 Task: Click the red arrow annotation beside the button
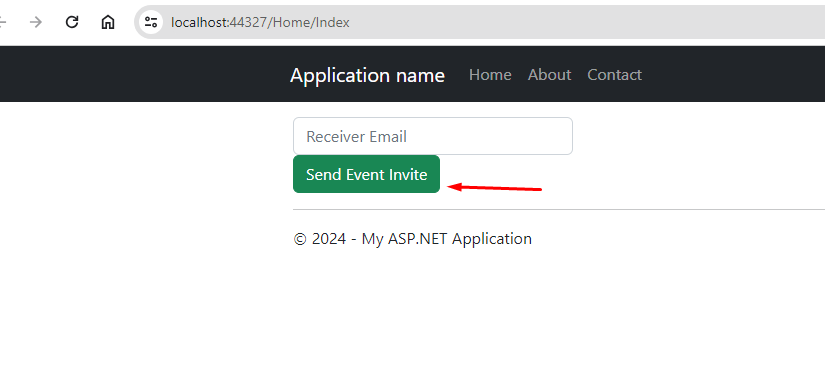(494, 187)
